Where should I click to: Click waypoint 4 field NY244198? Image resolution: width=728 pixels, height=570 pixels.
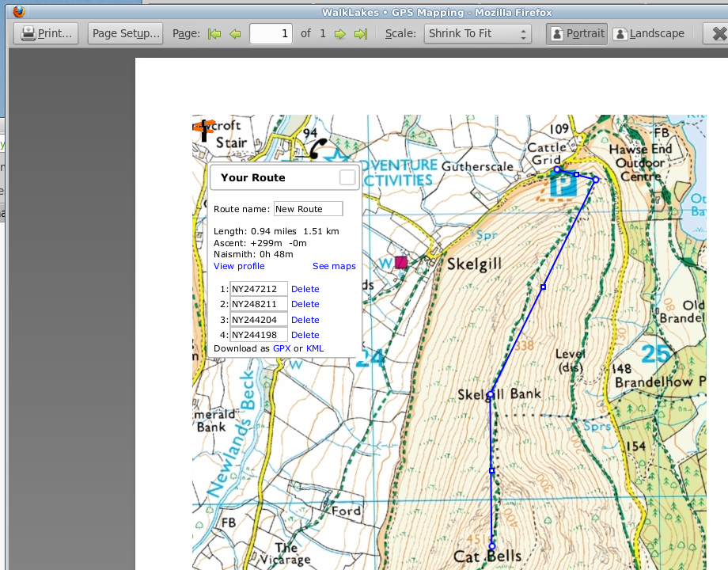pyautogui.click(x=259, y=335)
